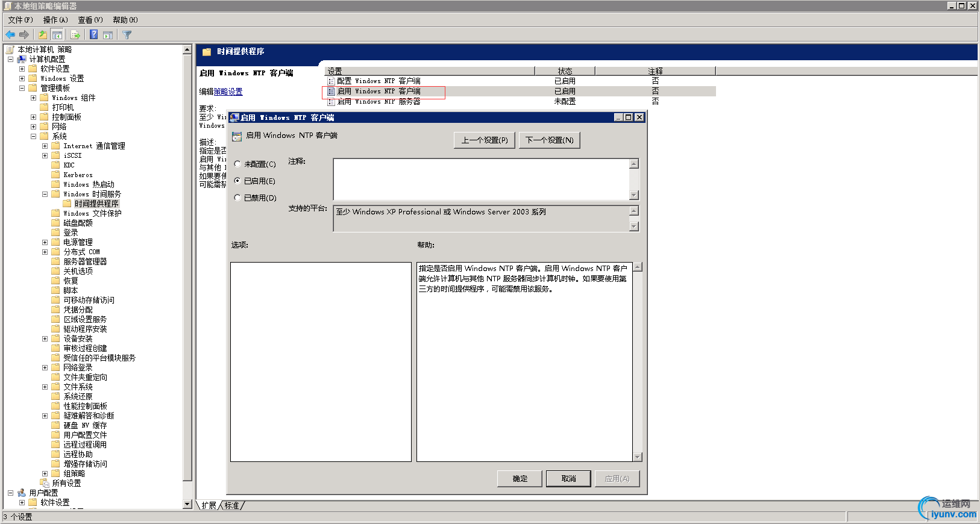This screenshot has width=980, height=524.
Task: Click the tree pane scroll up arrow
Action: click(187, 49)
